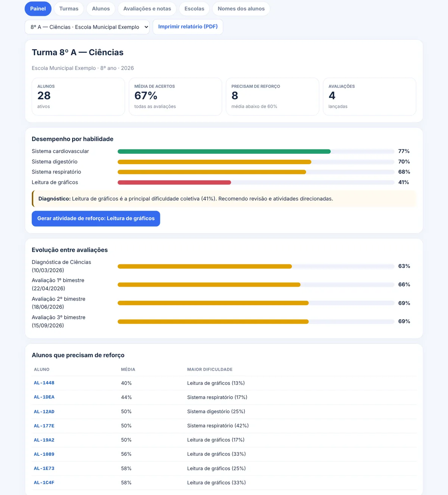The width and height of the screenshot is (448, 495).
Task: Click the Avaliação 2º bimestre evolution bar
Action: coord(256,303)
